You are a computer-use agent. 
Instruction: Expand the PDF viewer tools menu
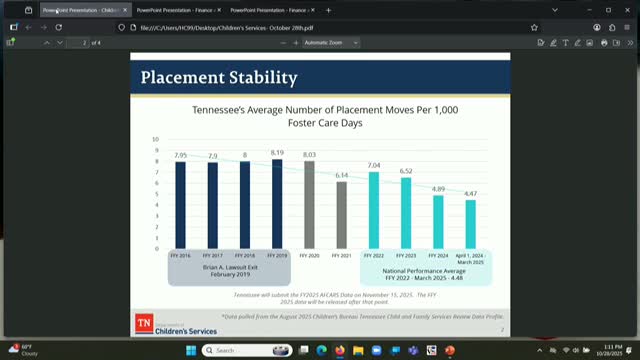pyautogui.click(x=630, y=42)
